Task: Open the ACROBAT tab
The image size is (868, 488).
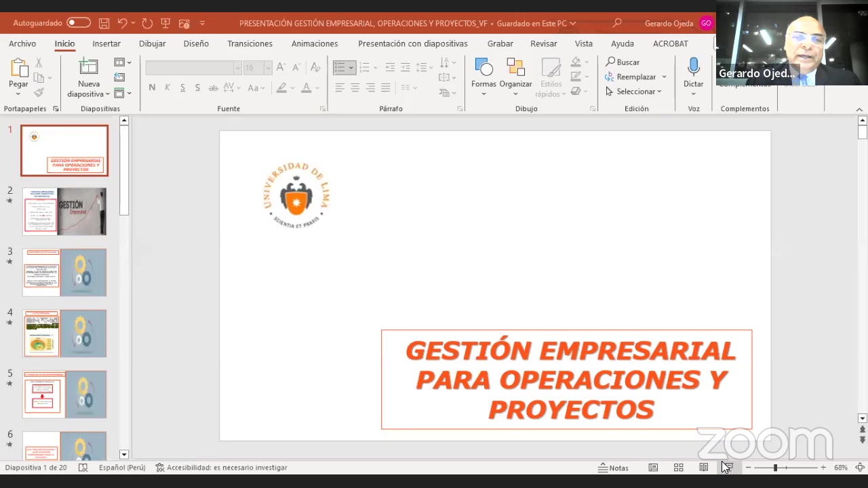Action: click(671, 43)
